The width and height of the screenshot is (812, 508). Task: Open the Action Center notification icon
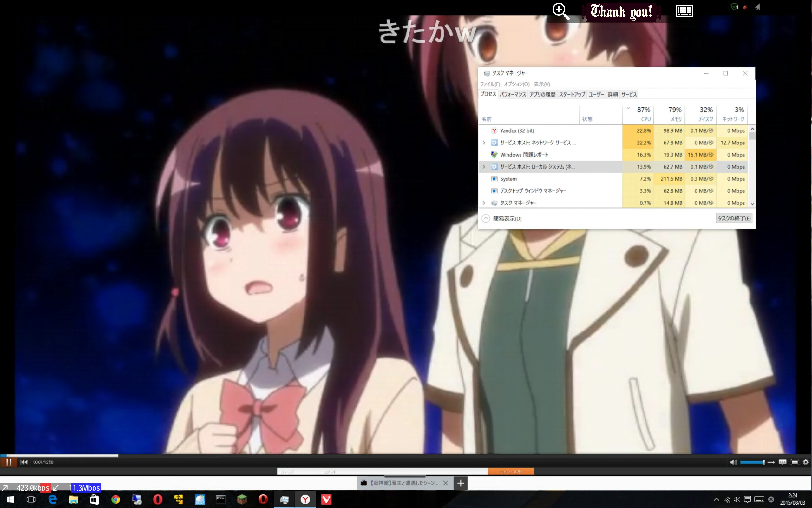[x=748, y=500]
